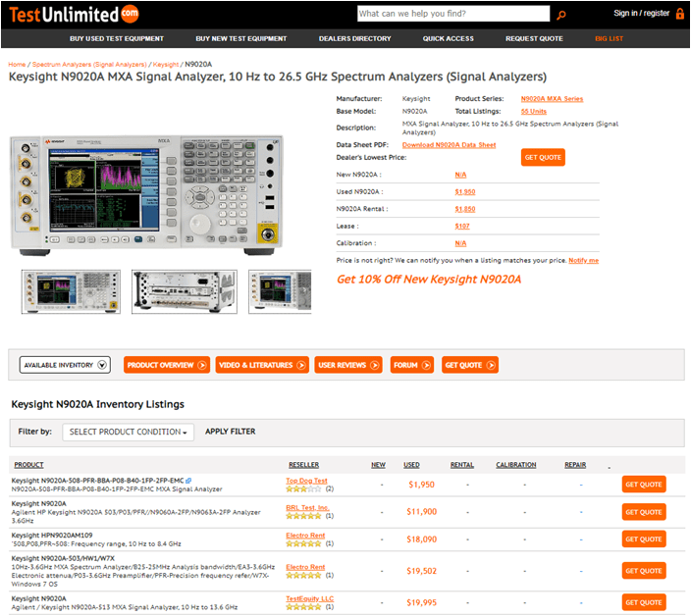Click external link icon beside N9020A-508 listing
The width and height of the screenshot is (691, 616).
coord(188,481)
